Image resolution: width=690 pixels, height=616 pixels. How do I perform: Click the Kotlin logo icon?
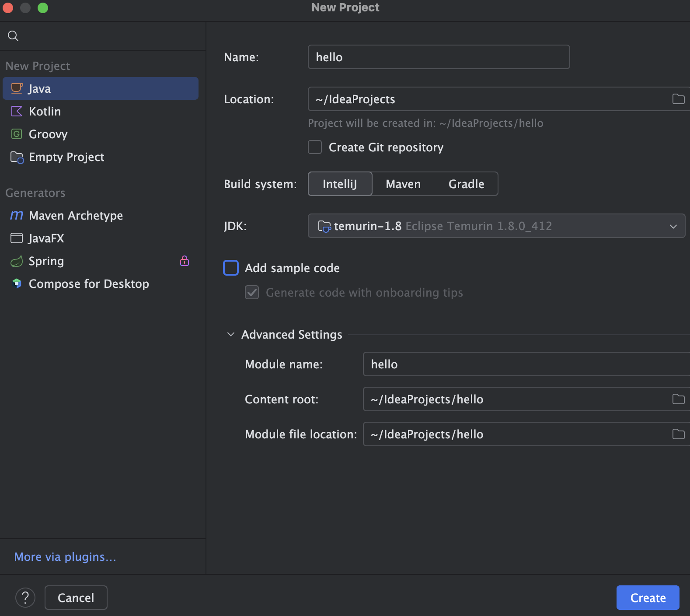[x=17, y=111]
